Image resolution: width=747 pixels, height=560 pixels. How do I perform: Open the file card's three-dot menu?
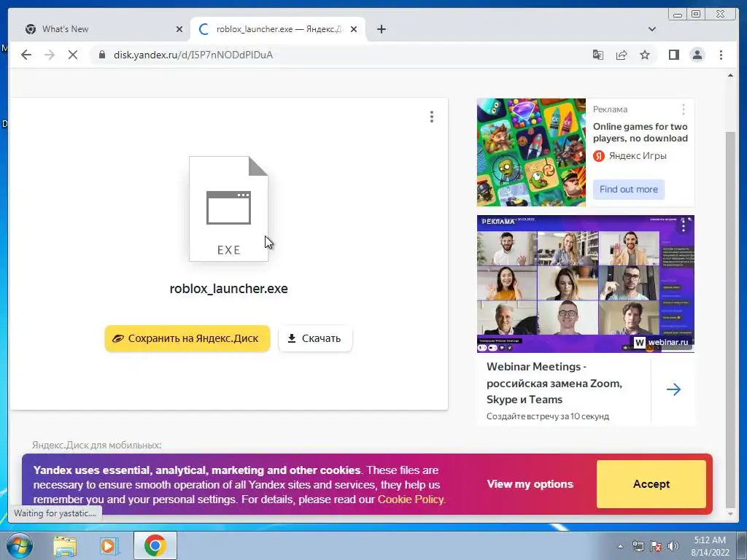click(432, 117)
